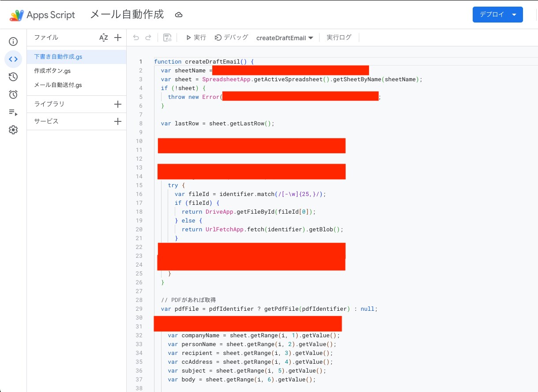
Task: Open file メール自動送付.gs
Action: (76, 85)
